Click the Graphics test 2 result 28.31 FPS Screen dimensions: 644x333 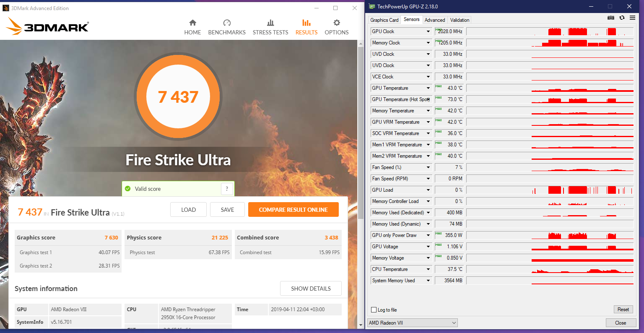109,266
